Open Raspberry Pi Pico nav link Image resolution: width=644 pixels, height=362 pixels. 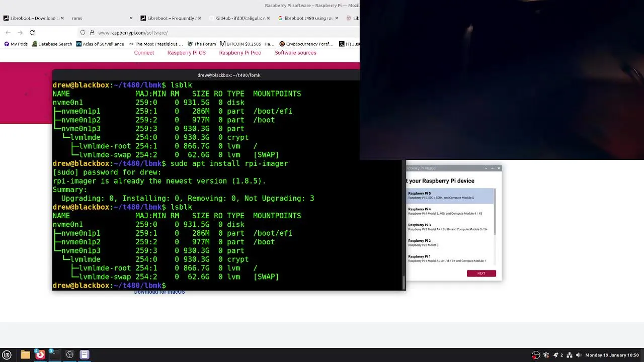pos(240,53)
